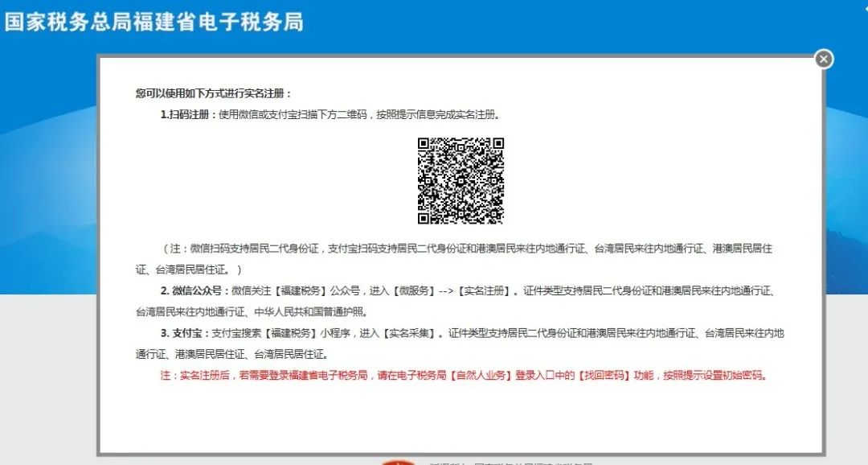Click the 国家税务总局福建省电子税务局 header title
The height and width of the screenshot is (465, 868).
click(154, 23)
